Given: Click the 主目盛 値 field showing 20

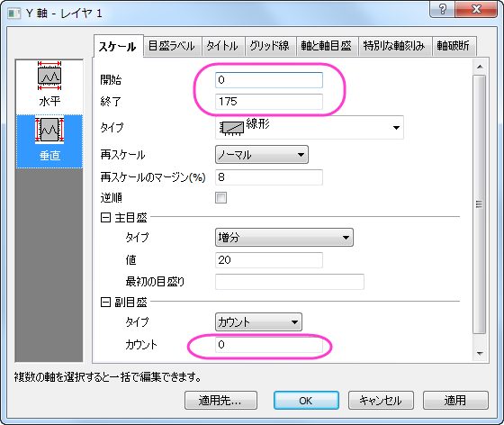Looking at the screenshot, I should click(x=269, y=259).
